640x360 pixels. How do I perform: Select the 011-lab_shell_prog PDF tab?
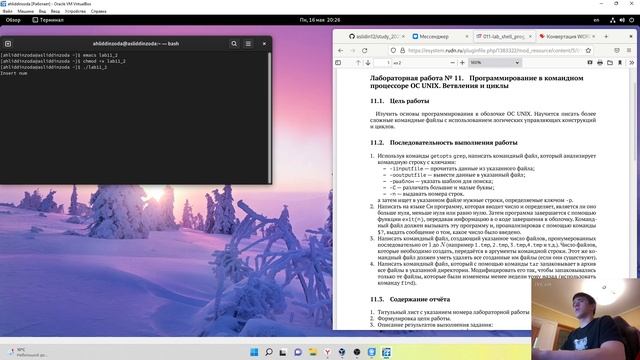(504, 36)
